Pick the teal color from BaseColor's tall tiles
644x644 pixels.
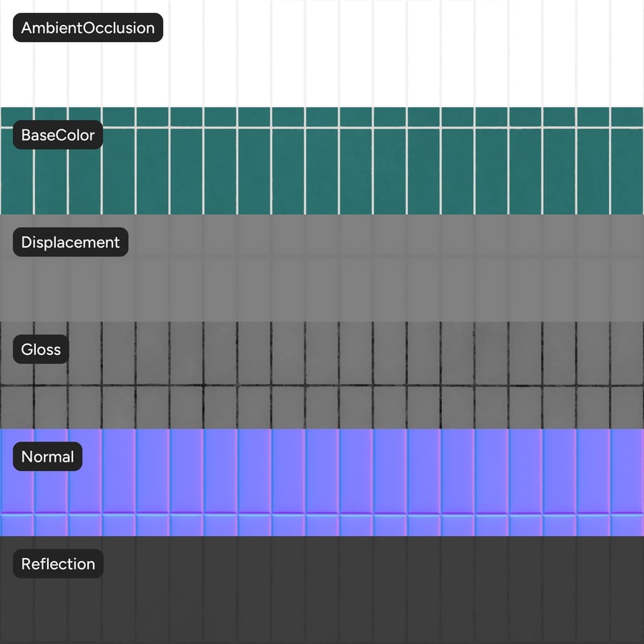[x=358, y=172]
